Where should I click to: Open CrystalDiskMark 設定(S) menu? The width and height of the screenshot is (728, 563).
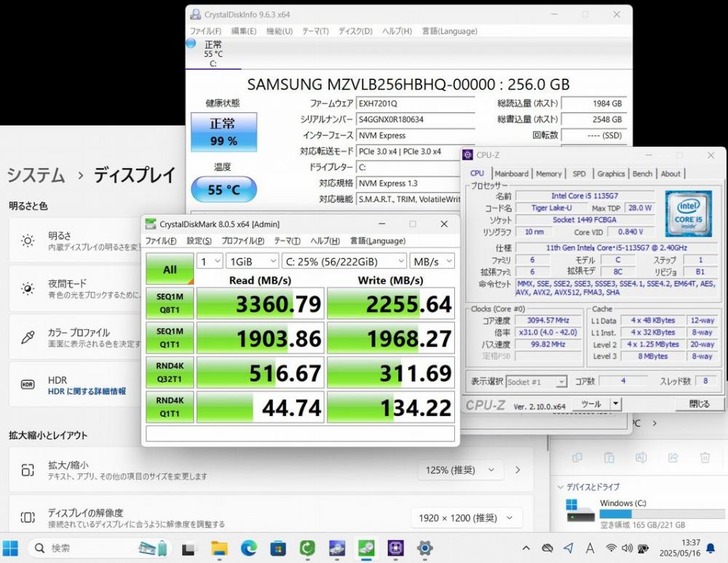(199, 240)
